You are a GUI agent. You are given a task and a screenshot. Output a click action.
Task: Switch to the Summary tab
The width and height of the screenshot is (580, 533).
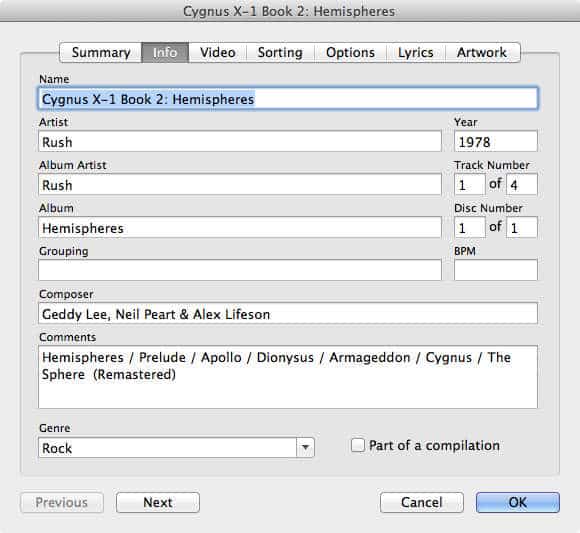click(x=101, y=53)
